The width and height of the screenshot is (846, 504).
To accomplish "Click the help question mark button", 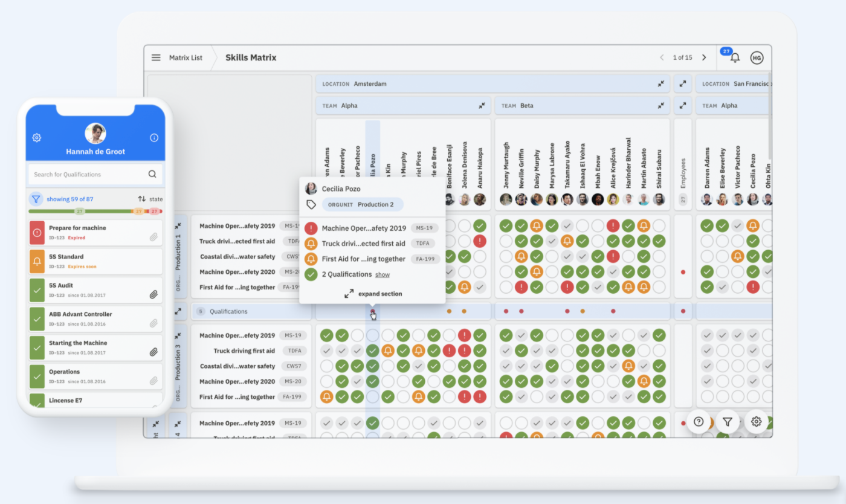I will coord(699,422).
